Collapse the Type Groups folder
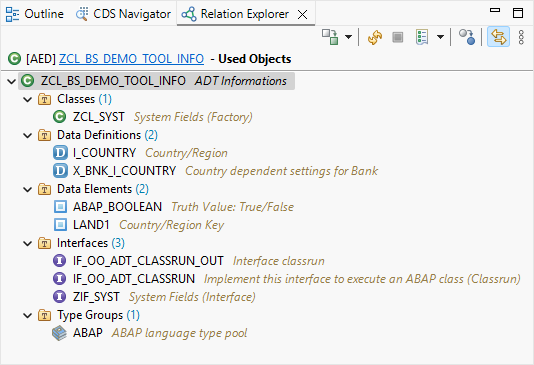Viewport: 534px width, 365px height. pos(28,316)
